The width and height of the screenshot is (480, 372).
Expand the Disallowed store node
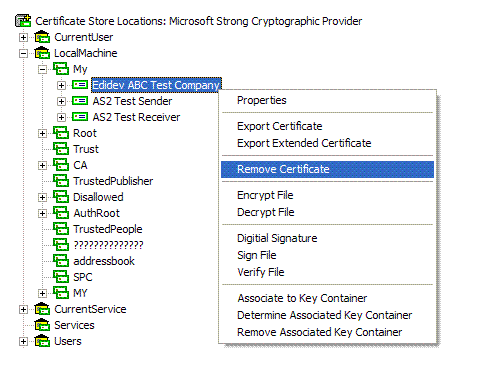pos(42,197)
